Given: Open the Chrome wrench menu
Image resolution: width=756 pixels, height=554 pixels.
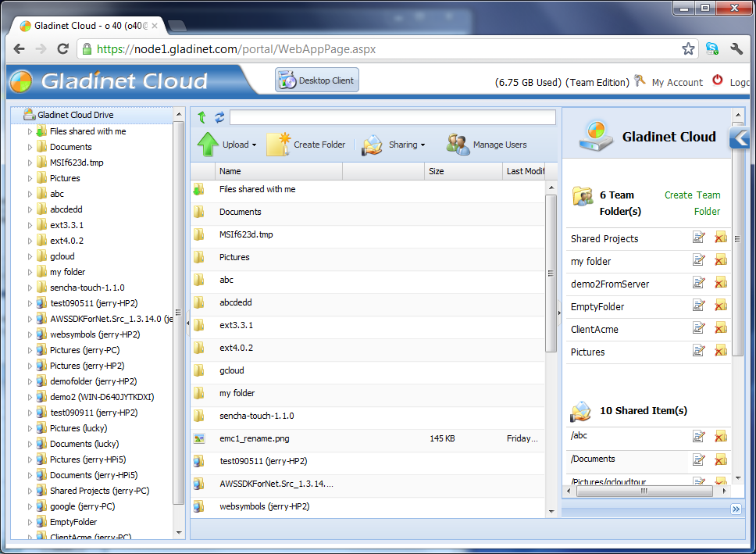Looking at the screenshot, I should coord(736,48).
